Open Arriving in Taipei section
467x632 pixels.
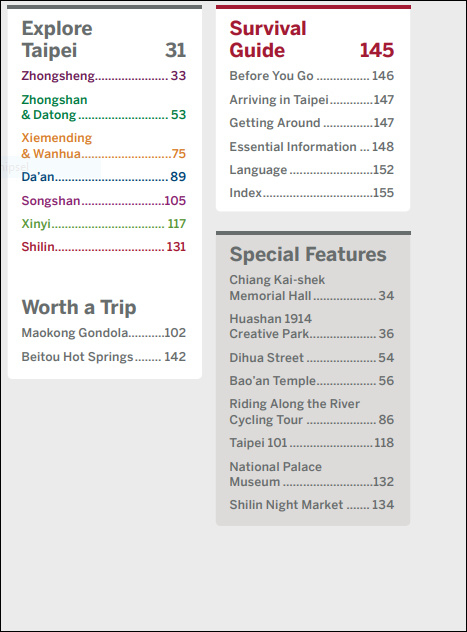pyautogui.click(x=311, y=100)
